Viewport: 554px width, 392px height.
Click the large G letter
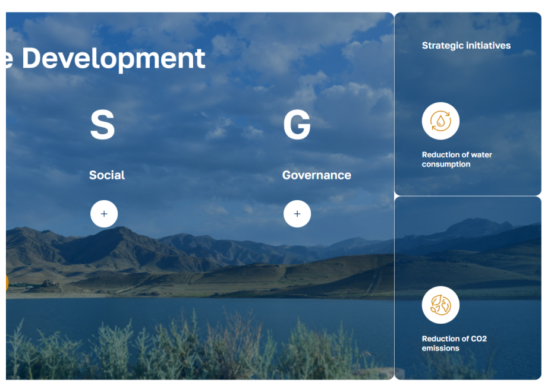297,124
